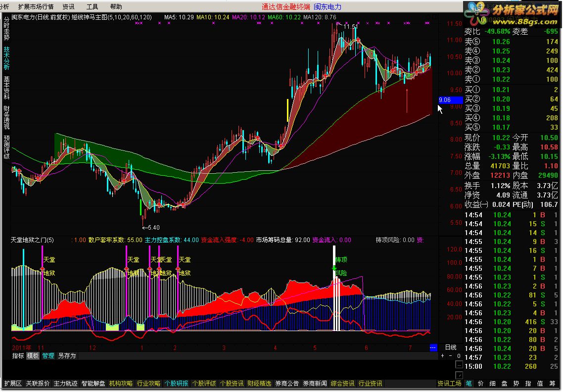Click the 模板 button
The image size is (563, 392).
33,356
